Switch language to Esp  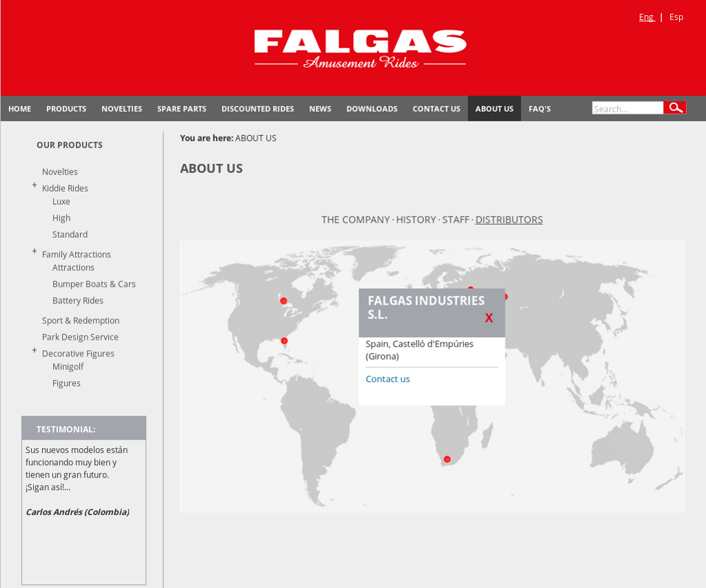(676, 17)
